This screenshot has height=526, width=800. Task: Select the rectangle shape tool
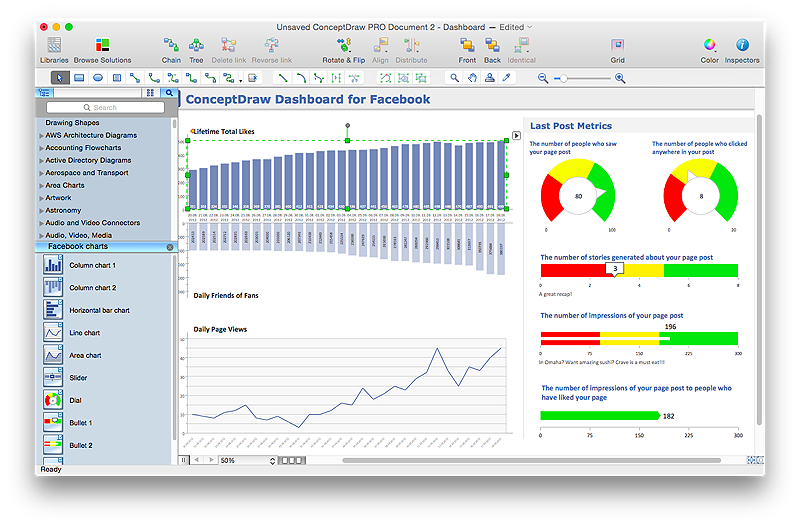79,78
